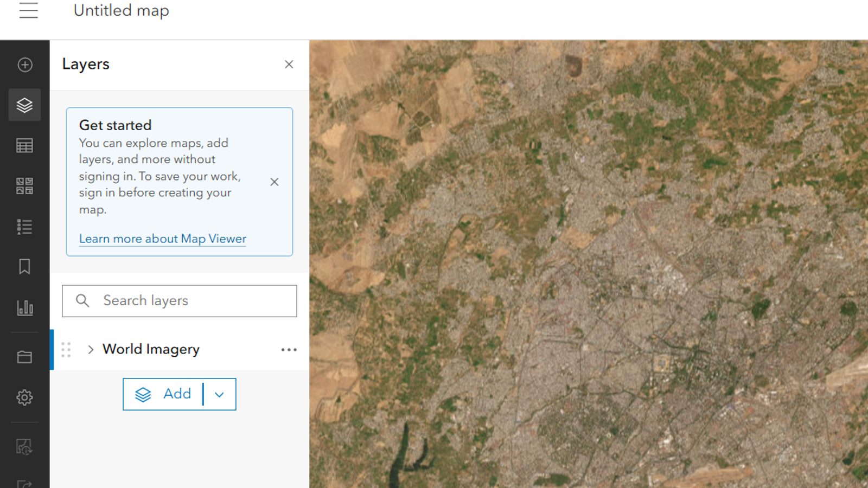Open World Imagery options ellipsis
This screenshot has height=488, width=868.
click(x=289, y=350)
